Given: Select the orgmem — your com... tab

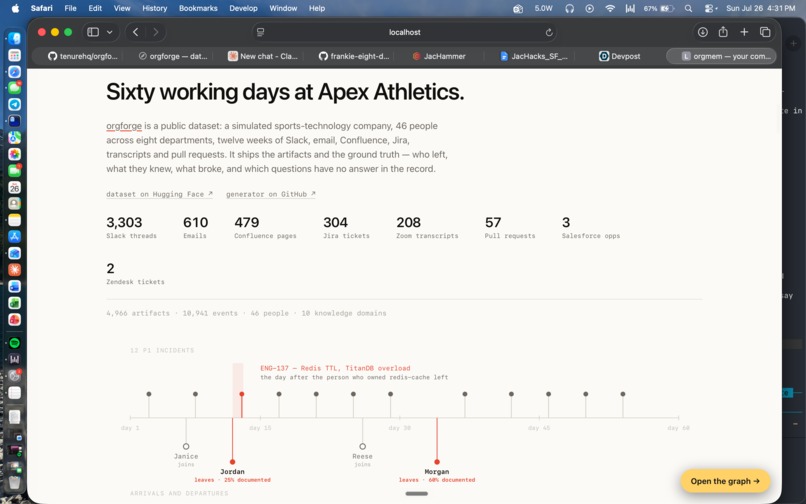Looking at the screenshot, I should click(721, 56).
